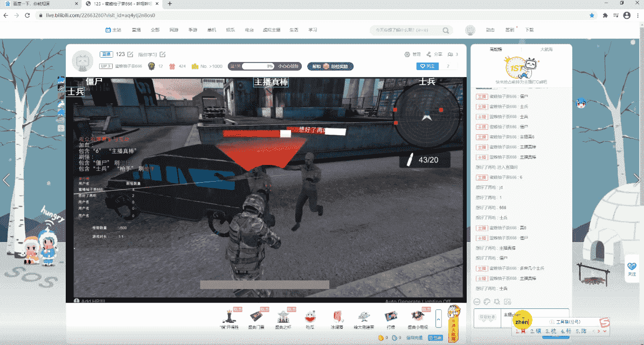
Task: Open the 直播 nav item
Action: pyautogui.click(x=136, y=30)
